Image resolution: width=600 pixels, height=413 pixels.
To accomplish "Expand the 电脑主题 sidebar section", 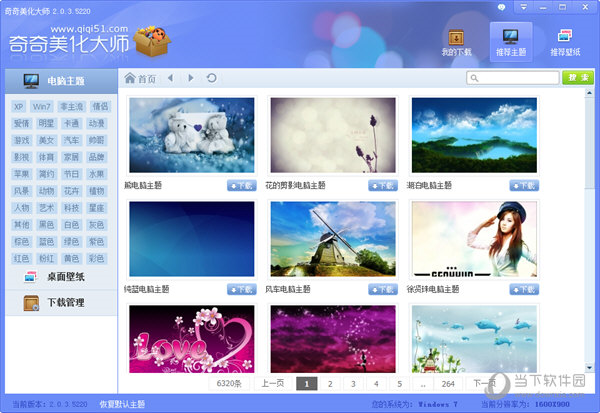I will (58, 81).
